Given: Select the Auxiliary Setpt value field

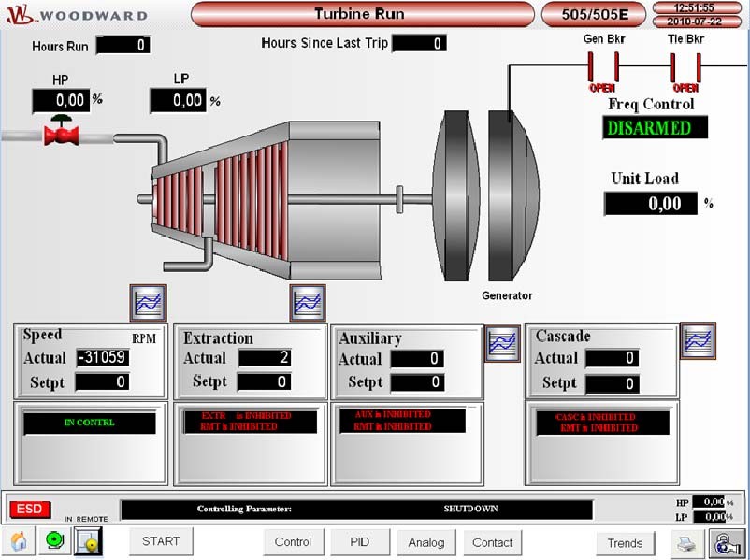Looking at the screenshot, I should click(x=417, y=382).
